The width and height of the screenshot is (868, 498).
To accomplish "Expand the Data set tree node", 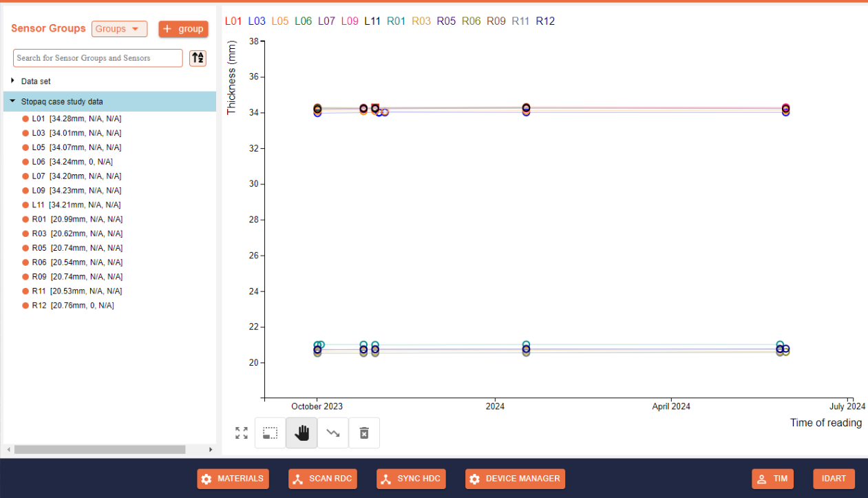I will 13,81.
